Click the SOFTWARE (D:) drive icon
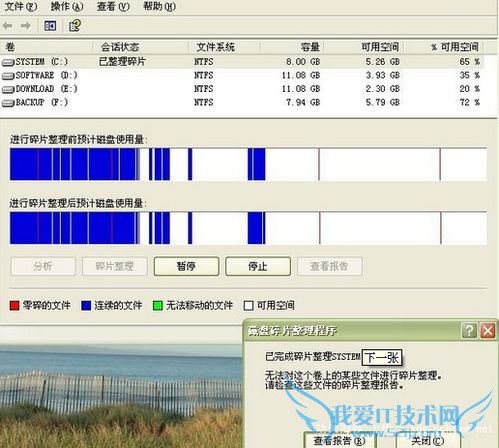 click(8, 76)
